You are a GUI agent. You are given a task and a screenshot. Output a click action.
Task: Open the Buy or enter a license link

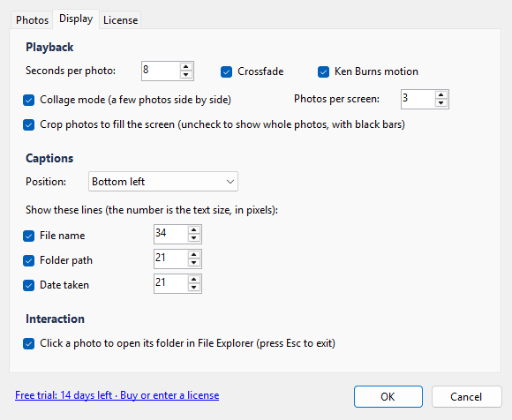117,395
